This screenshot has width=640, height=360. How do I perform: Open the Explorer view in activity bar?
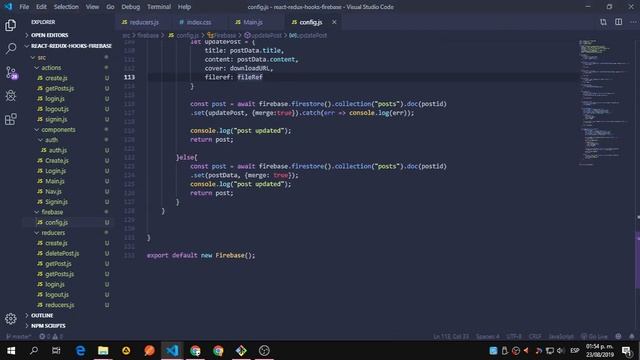(x=11, y=25)
